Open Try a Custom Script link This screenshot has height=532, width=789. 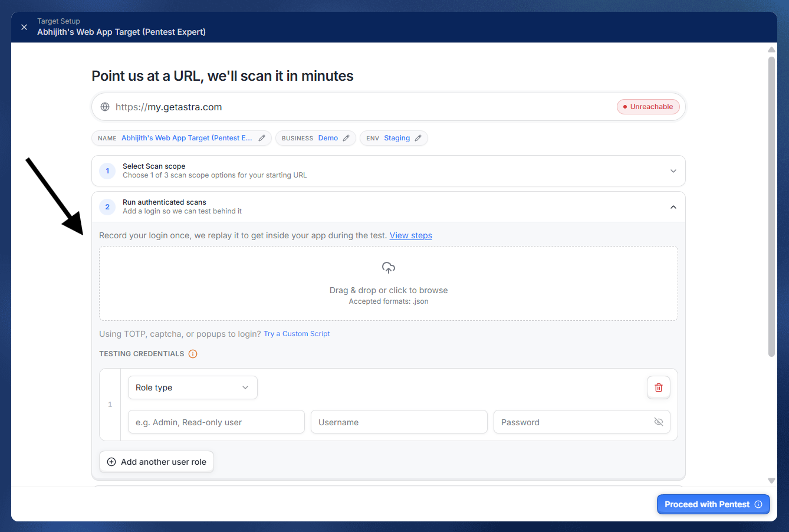(297, 334)
